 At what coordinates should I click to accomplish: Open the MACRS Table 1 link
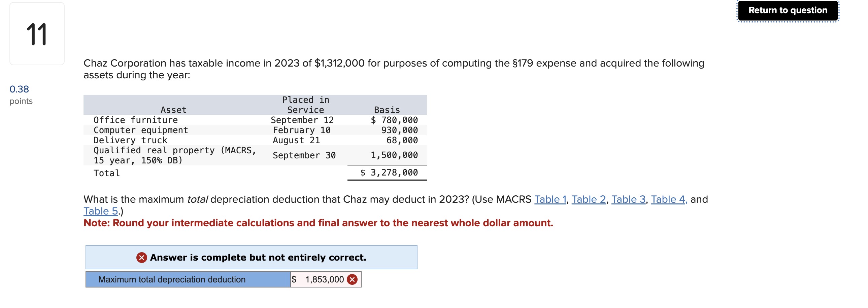[550, 199]
